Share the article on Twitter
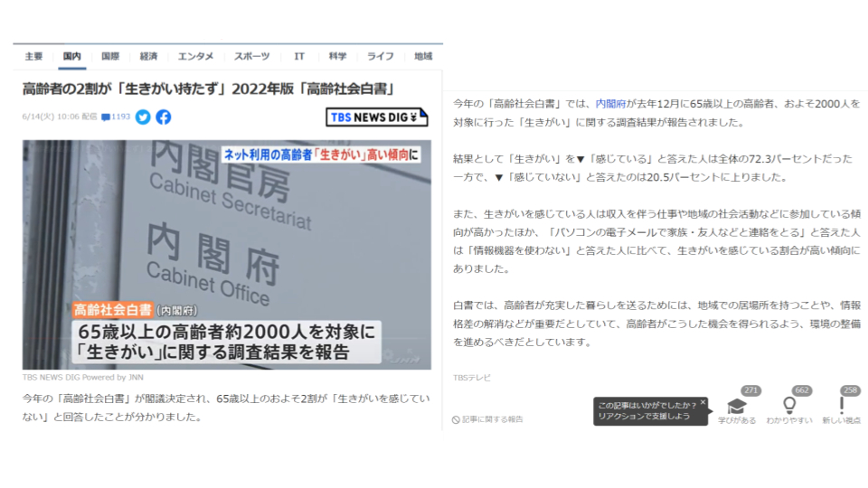Image resolution: width=868 pixels, height=488 pixels. click(x=143, y=117)
